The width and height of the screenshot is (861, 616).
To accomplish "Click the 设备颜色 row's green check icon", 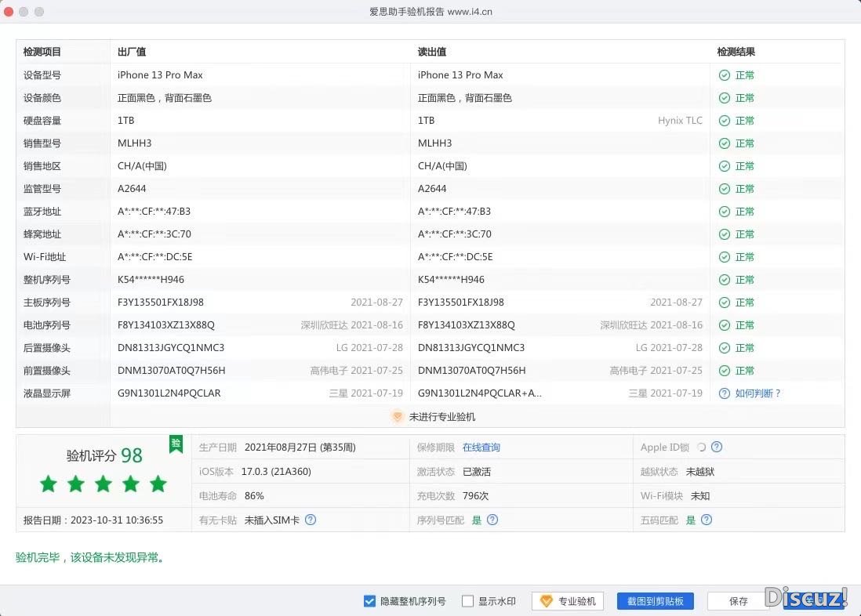I will coord(725,98).
